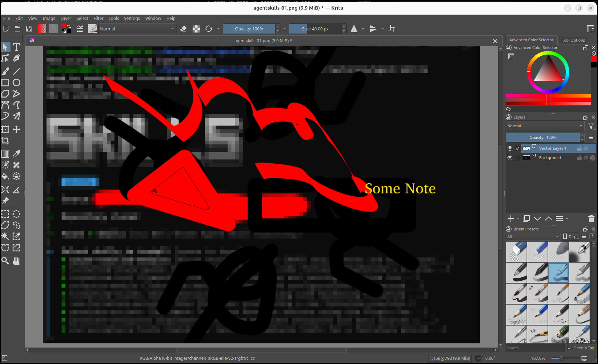598x364 pixels.
Task: Hide the Background layer
Action: (510, 158)
